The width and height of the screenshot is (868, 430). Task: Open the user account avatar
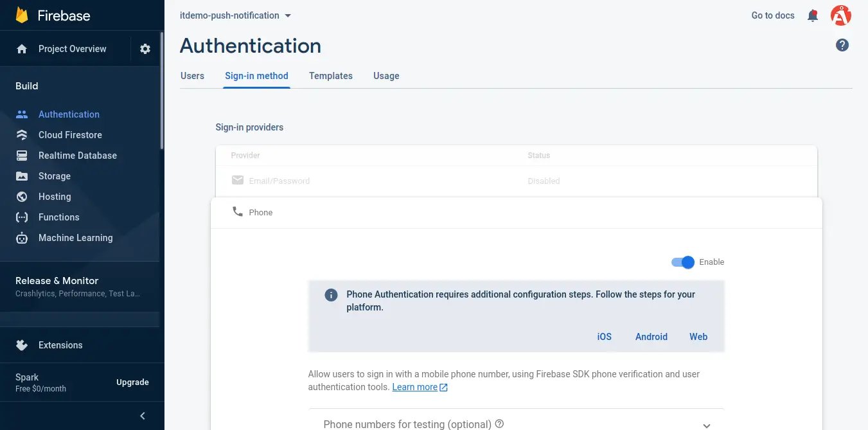pos(840,15)
